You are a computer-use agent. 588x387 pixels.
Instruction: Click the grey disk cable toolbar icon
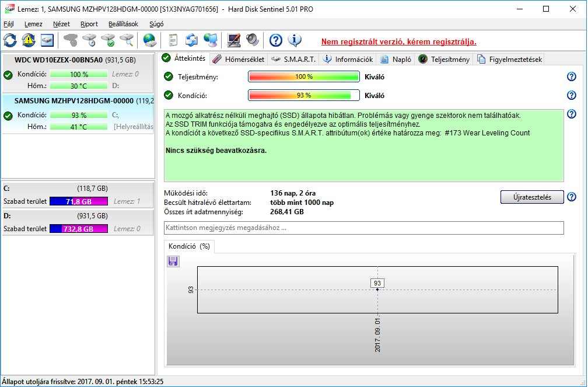pyautogui.click(x=71, y=40)
